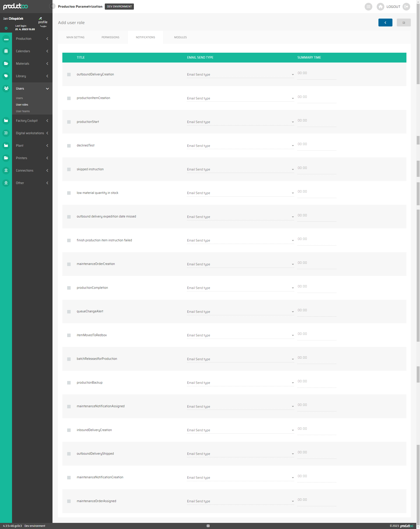The height and width of the screenshot is (529, 420).
Task: Enable the declinedTest notification checkbox
Action: (x=69, y=146)
